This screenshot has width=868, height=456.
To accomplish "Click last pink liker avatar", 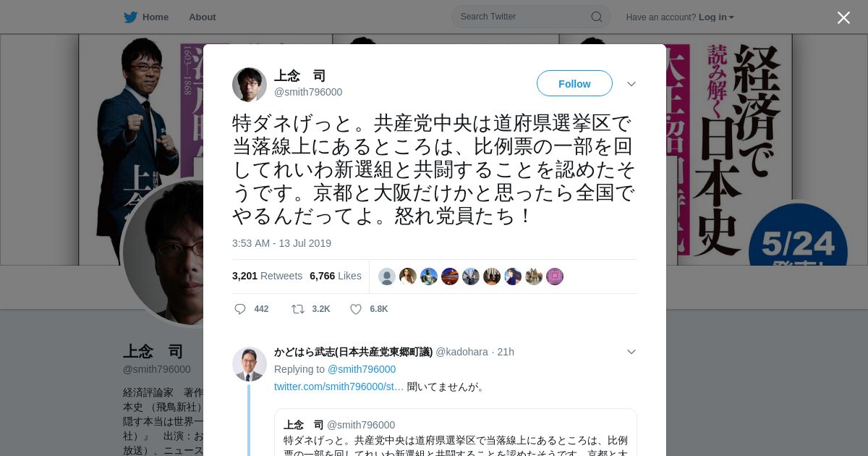I will pyautogui.click(x=555, y=276).
